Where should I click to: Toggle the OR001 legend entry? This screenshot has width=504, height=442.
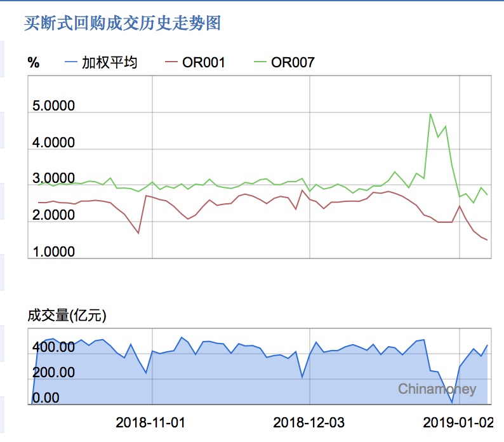point(195,62)
